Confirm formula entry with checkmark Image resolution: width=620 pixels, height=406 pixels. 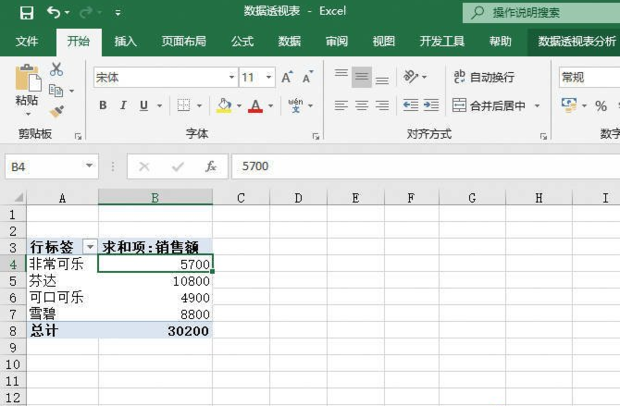tap(178, 166)
